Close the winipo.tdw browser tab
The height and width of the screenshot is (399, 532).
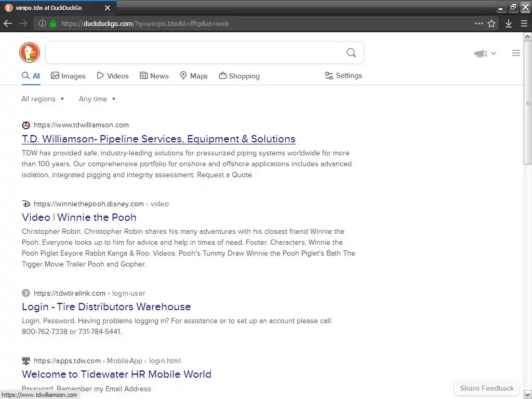[x=108, y=7]
